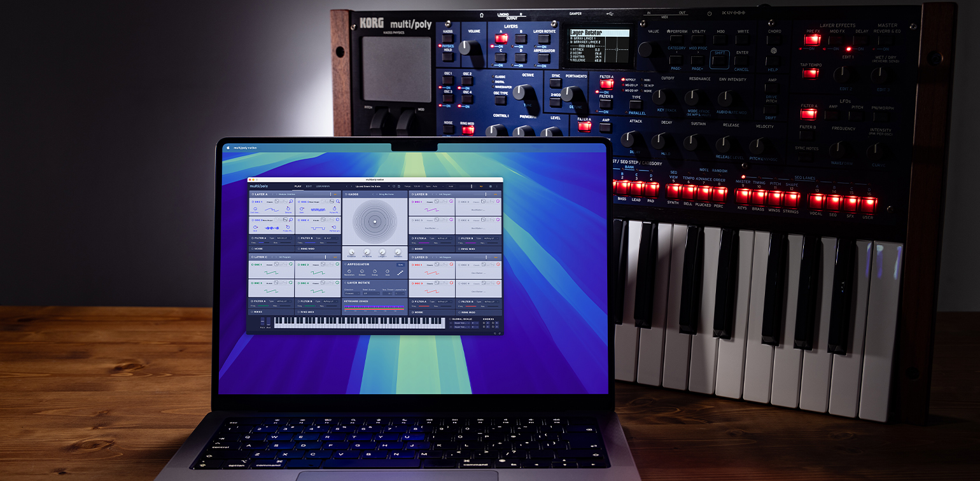Click the multi/poly logo in app header

point(259,186)
